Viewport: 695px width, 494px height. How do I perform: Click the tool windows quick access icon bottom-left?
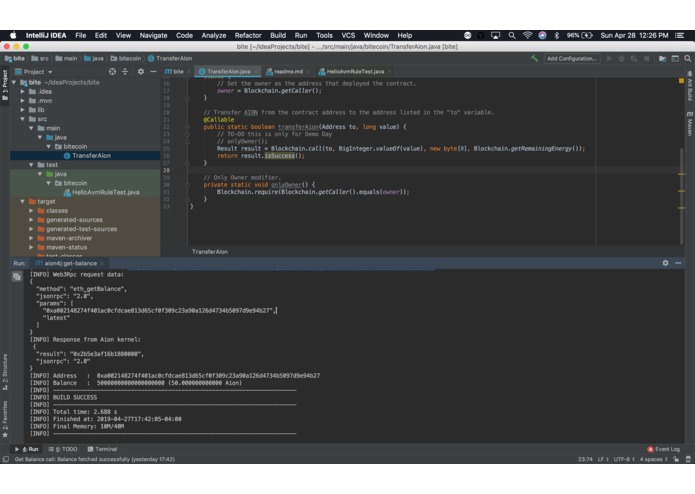(x=5, y=459)
